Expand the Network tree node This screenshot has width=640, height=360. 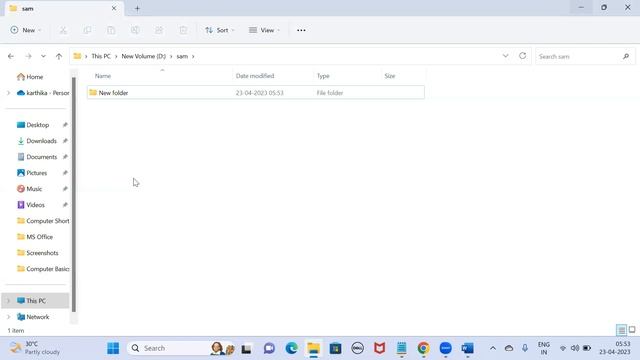pyautogui.click(x=9, y=317)
